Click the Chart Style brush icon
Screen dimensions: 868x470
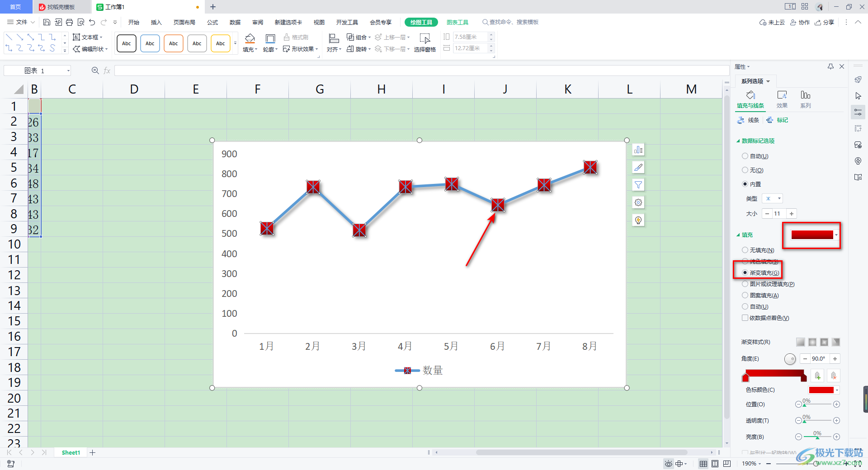(638, 167)
